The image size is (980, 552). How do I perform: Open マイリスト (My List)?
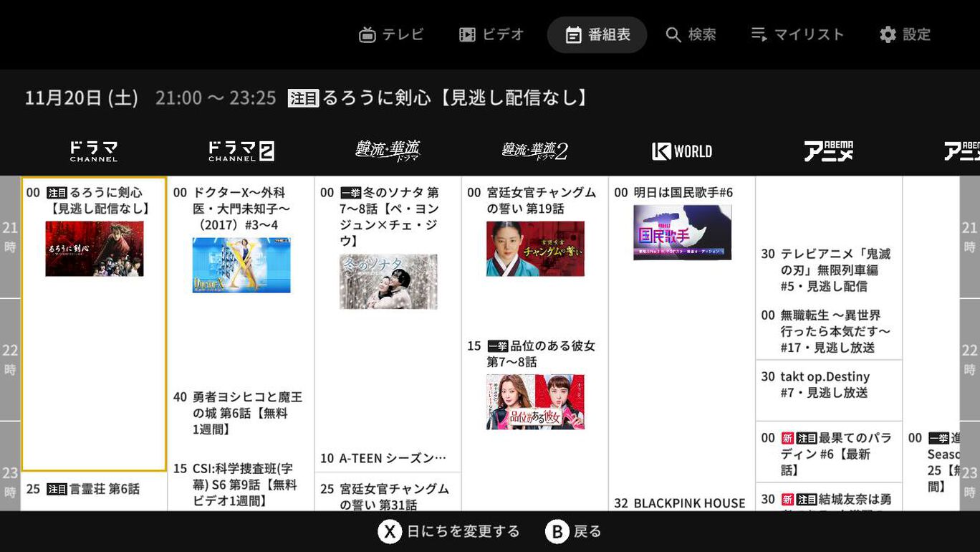click(x=797, y=34)
